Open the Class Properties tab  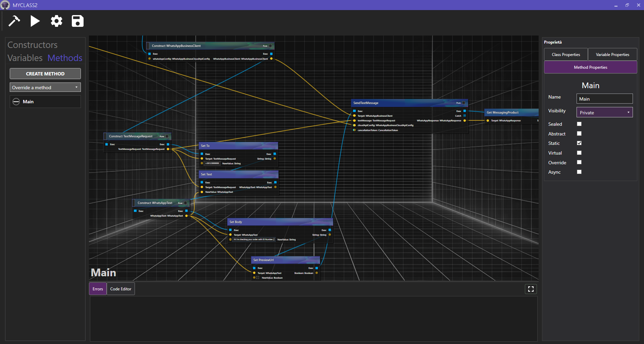click(x=566, y=55)
